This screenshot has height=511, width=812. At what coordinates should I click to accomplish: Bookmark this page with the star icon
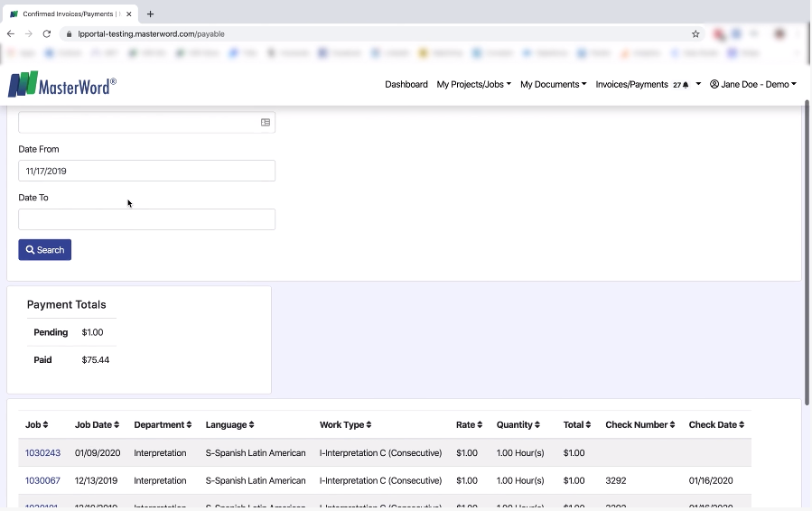pyautogui.click(x=695, y=34)
